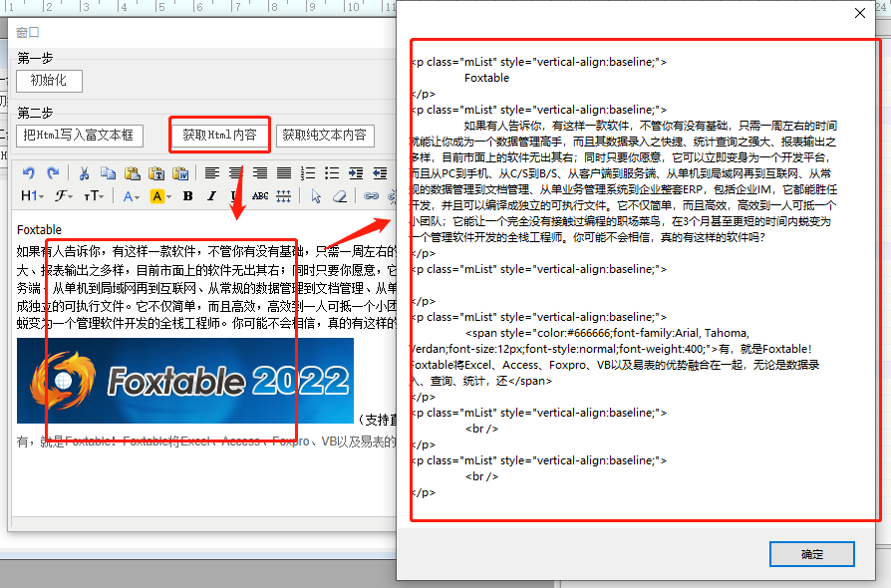The width and height of the screenshot is (891, 588).
Task: Click 获取Html内容 button
Action: point(219,136)
